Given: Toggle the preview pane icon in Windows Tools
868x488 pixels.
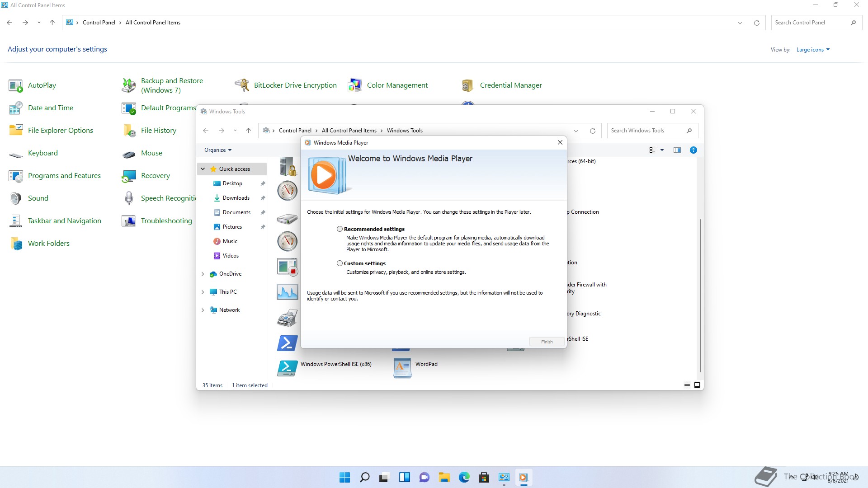Looking at the screenshot, I should pos(677,150).
